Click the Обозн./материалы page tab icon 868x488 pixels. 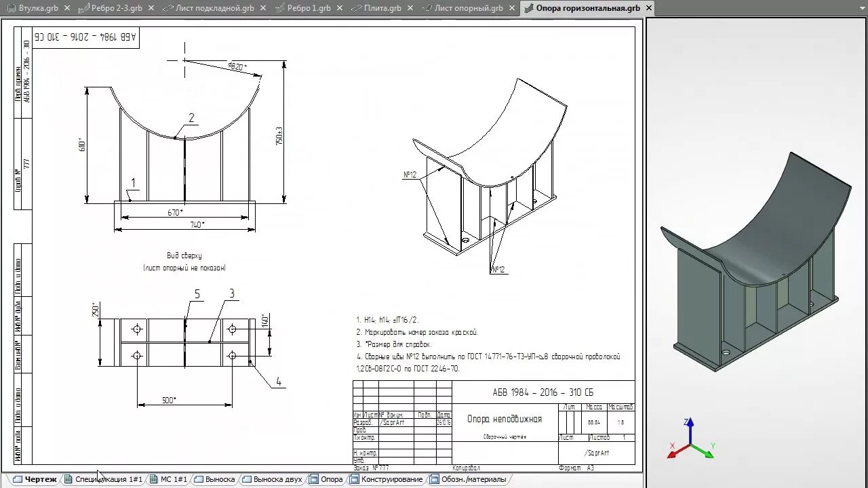pos(434,479)
